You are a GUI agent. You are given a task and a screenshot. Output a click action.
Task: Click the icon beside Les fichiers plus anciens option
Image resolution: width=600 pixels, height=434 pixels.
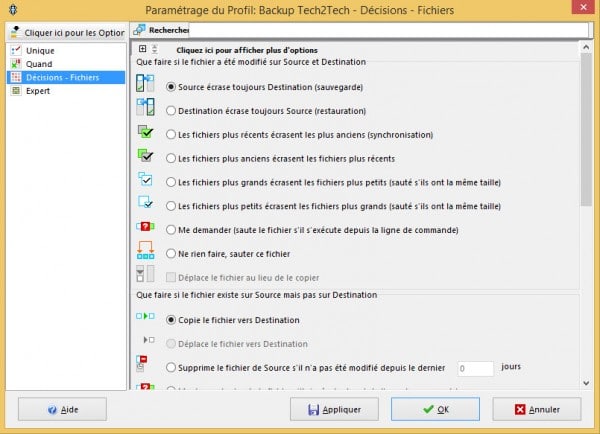point(146,157)
